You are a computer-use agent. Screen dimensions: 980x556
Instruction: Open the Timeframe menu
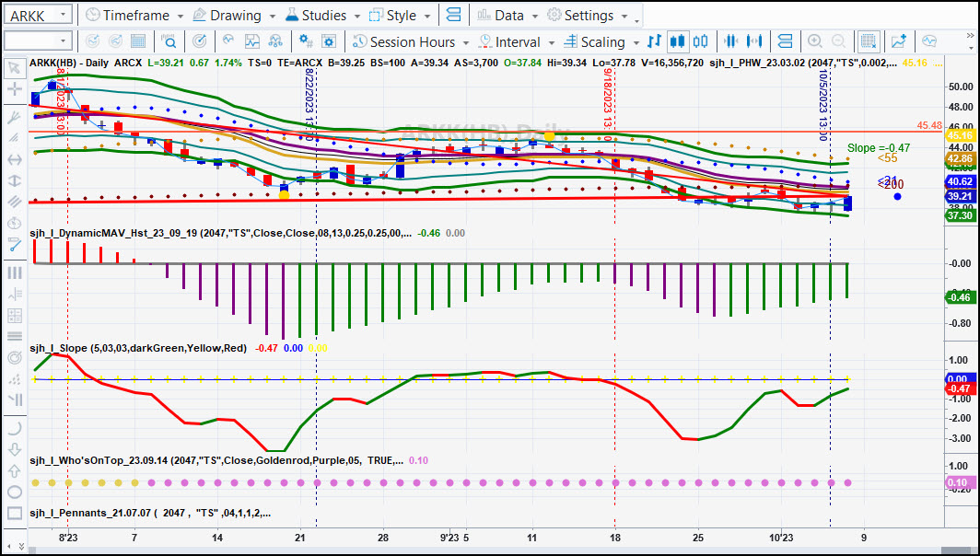(x=134, y=15)
